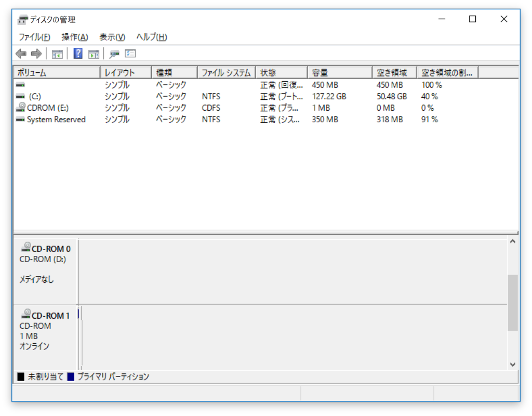Open the 操作(A) menu
The width and height of the screenshot is (532, 416).
click(x=75, y=37)
